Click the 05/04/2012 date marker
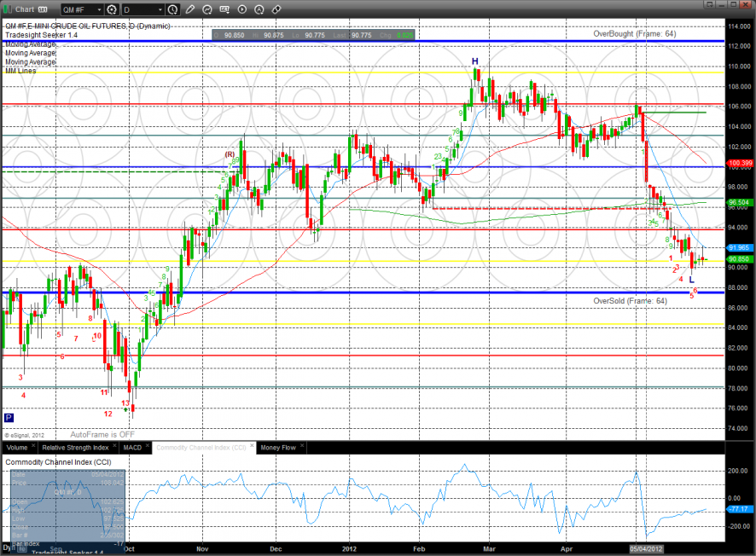Viewport: 756px width, 556px height. [x=646, y=549]
